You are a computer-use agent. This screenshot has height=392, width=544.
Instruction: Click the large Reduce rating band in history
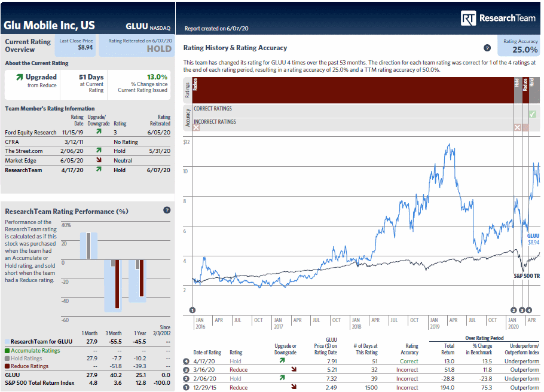pyautogui.click(x=353, y=90)
